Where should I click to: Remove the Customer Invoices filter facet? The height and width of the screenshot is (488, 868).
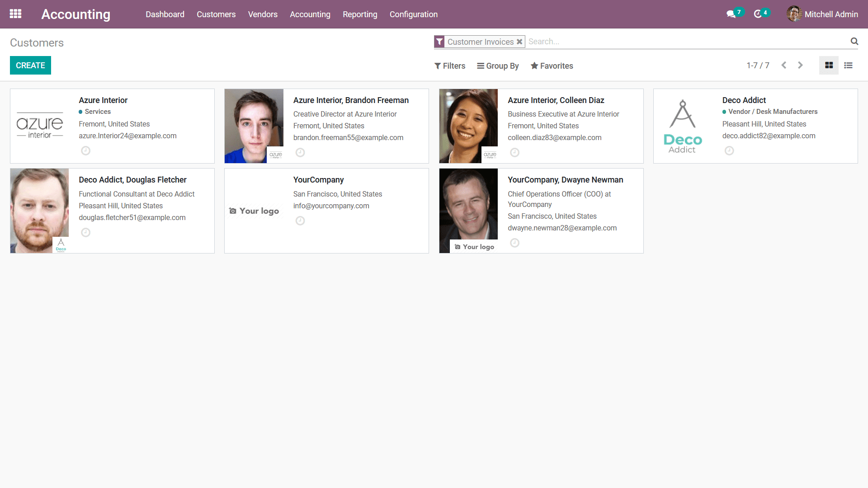(x=519, y=42)
